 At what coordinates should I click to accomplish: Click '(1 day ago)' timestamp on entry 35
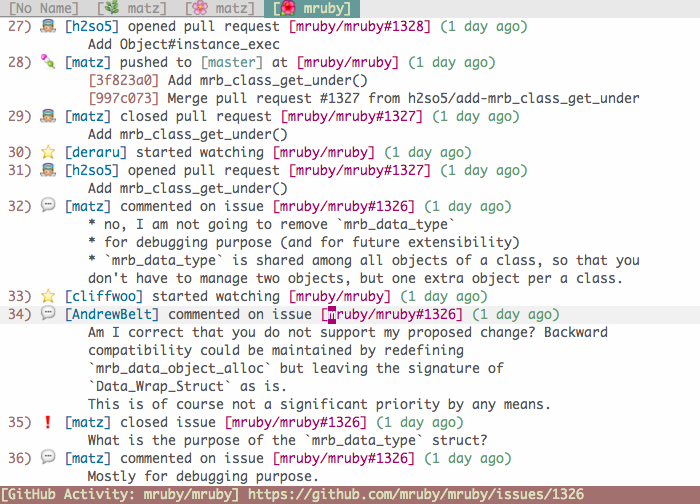[x=420, y=422]
